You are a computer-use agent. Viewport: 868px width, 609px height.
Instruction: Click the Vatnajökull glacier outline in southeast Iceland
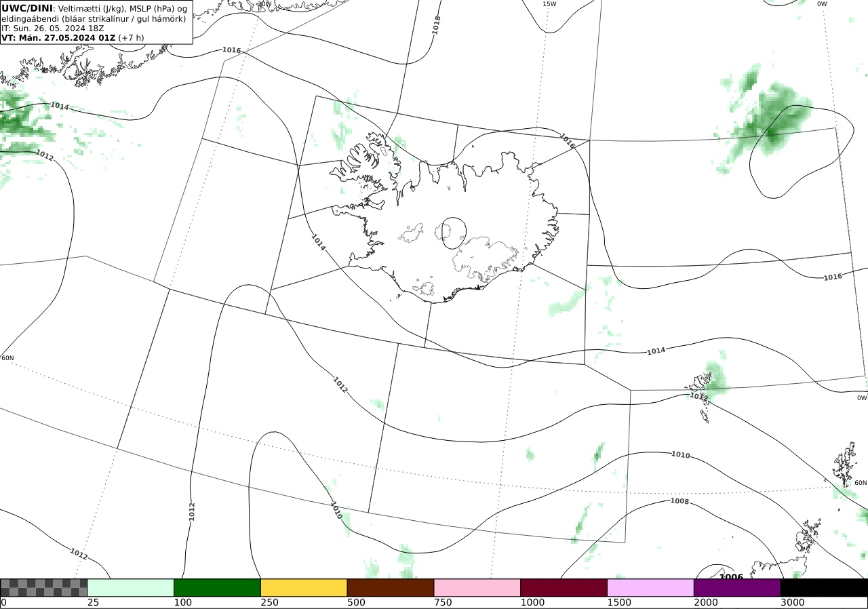point(485,259)
